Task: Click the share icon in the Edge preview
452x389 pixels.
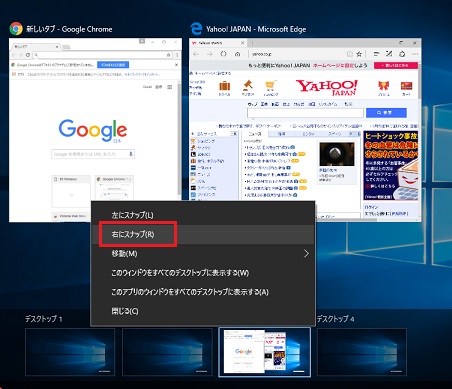Action: pyautogui.click(x=402, y=54)
